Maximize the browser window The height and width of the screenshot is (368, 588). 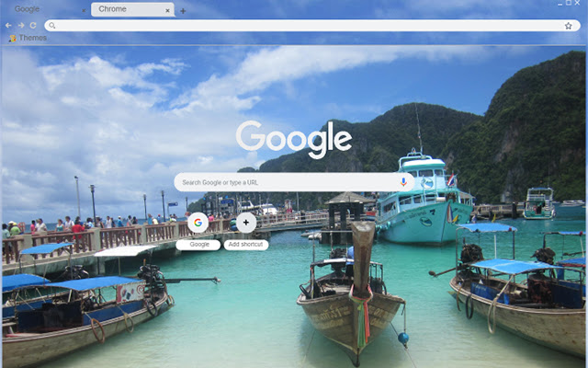pyautogui.click(x=569, y=3)
